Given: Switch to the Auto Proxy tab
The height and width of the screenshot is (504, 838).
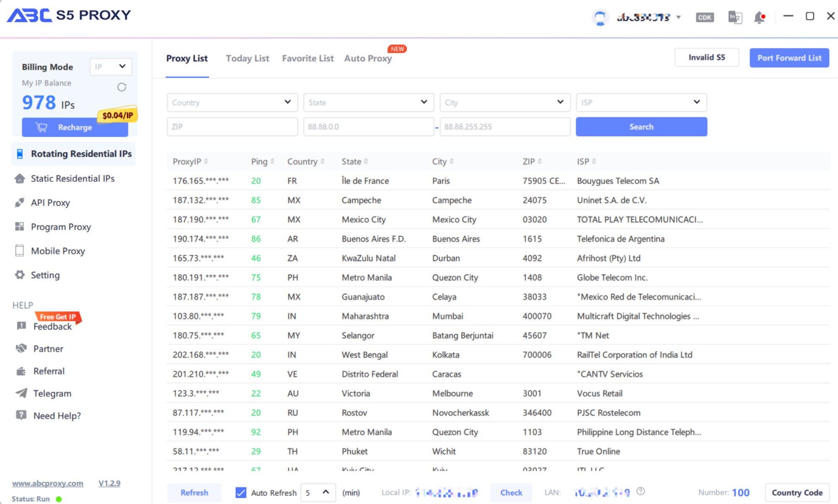Looking at the screenshot, I should coord(368,59).
